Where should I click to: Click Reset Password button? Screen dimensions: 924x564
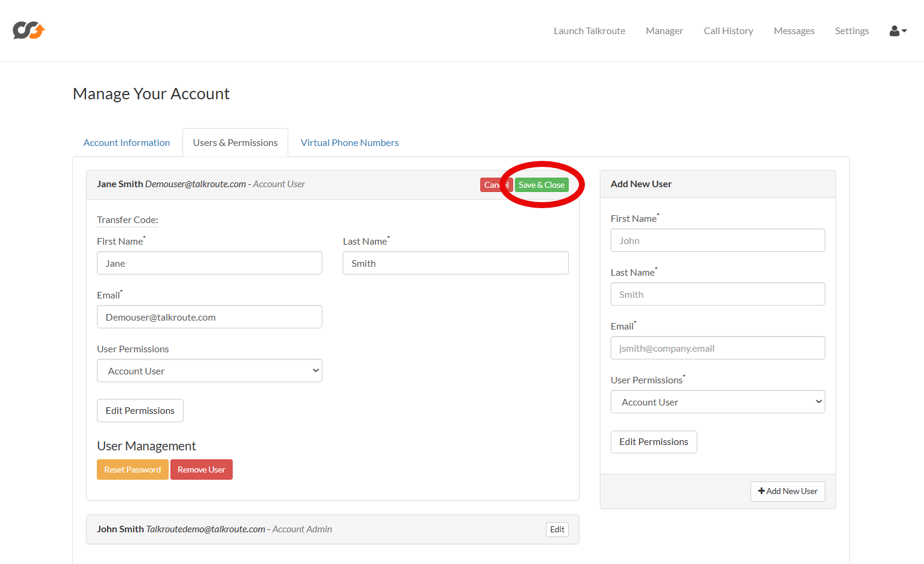click(x=132, y=470)
